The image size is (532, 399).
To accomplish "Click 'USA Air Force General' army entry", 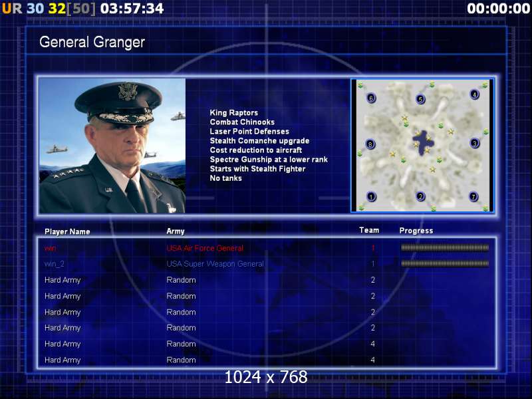I will click(x=205, y=248).
